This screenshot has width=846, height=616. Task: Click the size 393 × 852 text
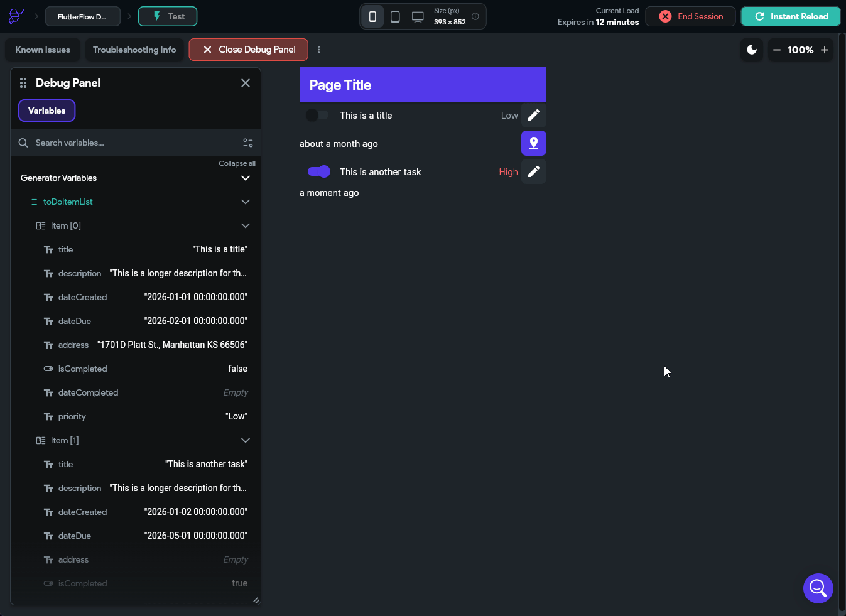click(x=450, y=22)
